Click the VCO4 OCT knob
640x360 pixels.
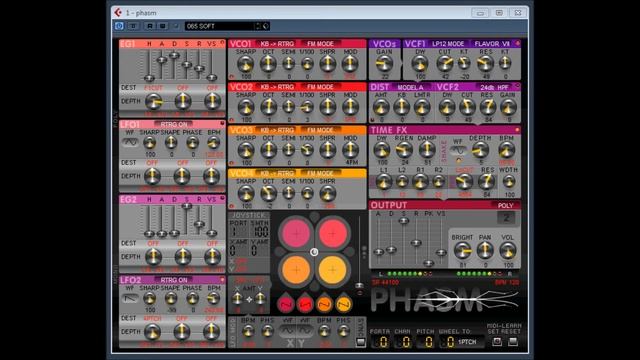click(268, 193)
